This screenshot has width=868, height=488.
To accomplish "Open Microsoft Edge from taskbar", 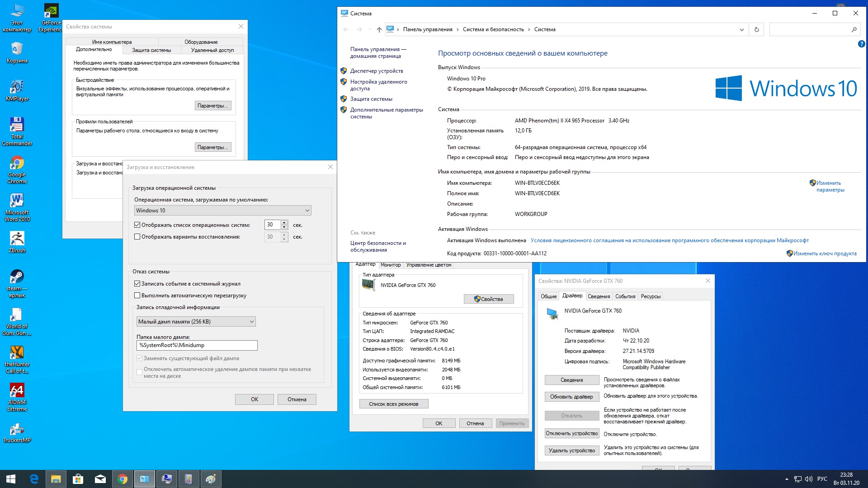I will click(34, 479).
